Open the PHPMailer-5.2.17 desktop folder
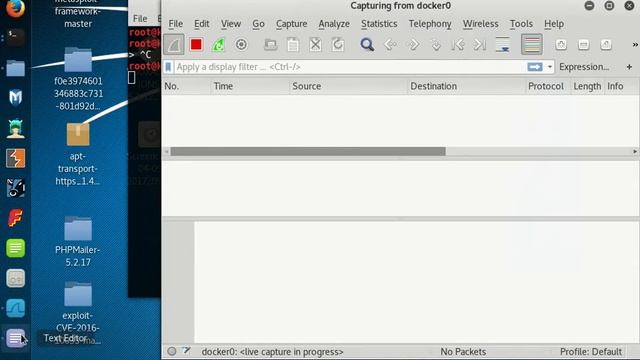This screenshot has width=640, height=360. click(78, 241)
